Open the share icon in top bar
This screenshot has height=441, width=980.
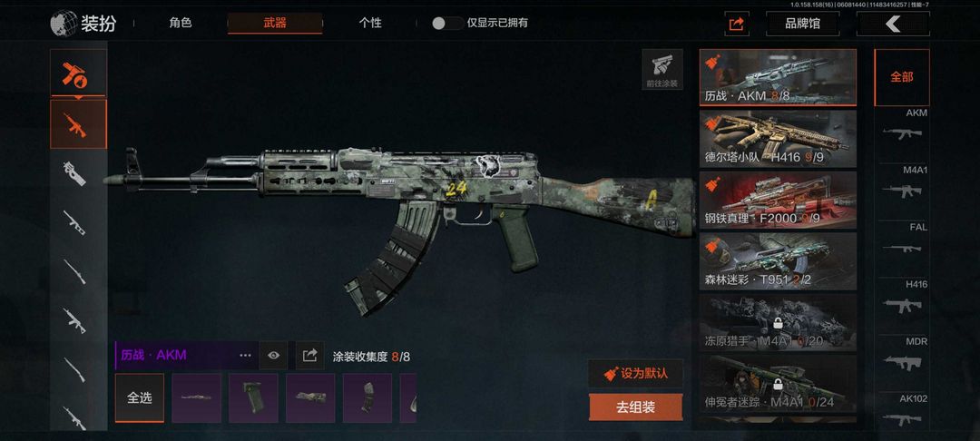point(737,24)
